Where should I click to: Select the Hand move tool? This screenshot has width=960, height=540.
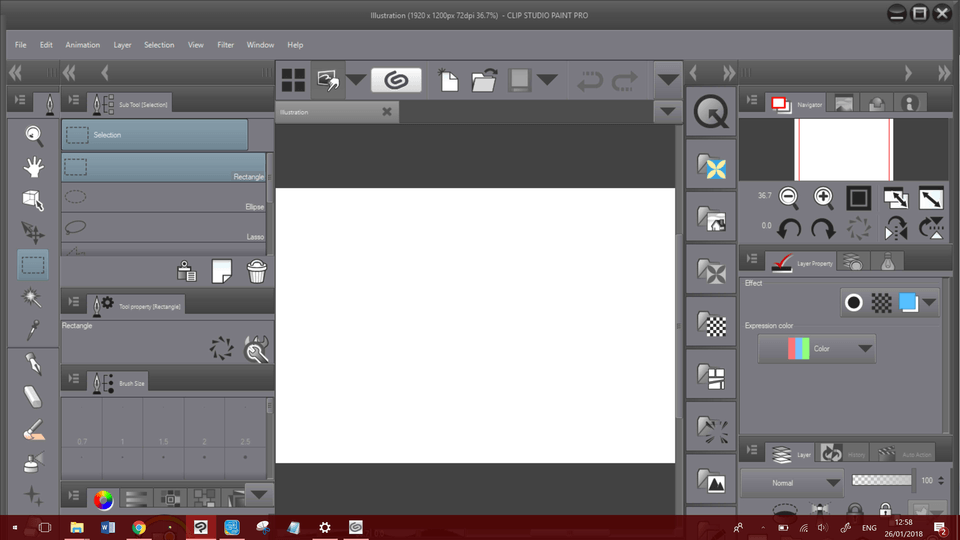tap(34, 167)
